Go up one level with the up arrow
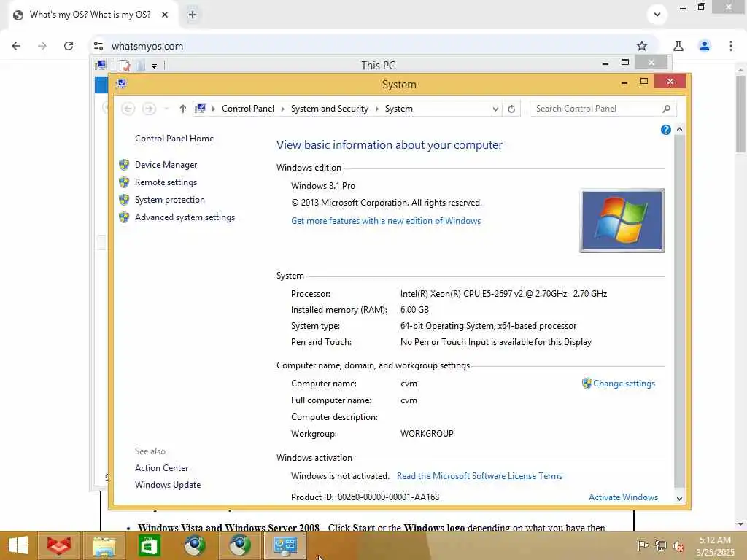 point(182,109)
